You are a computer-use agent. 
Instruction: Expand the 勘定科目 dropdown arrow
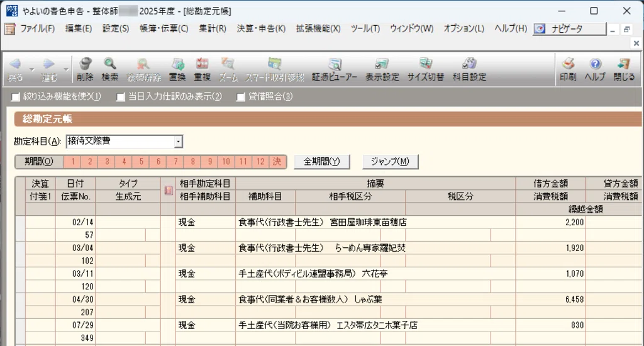pos(178,142)
